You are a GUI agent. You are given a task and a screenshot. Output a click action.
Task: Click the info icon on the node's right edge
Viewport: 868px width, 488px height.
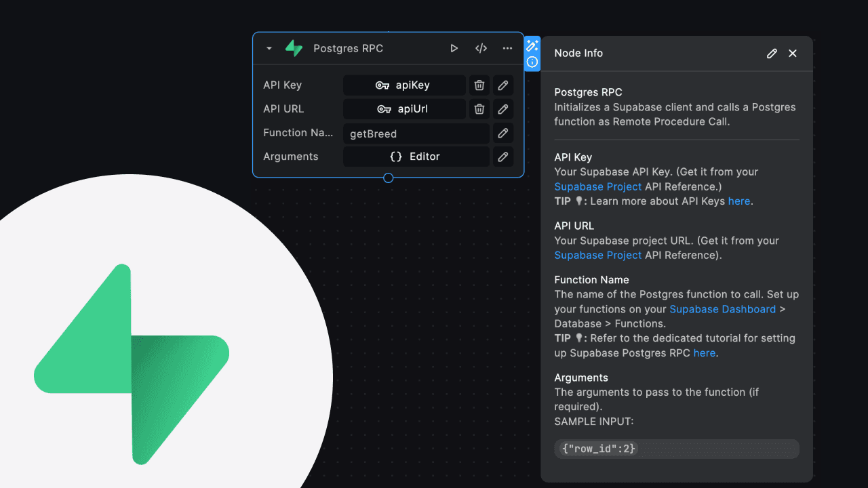pos(532,62)
